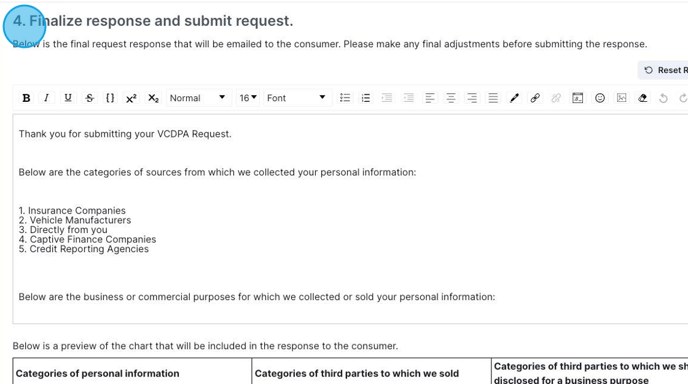Open the emoji picker
Screen dimensions: 688x384
[x=600, y=98]
